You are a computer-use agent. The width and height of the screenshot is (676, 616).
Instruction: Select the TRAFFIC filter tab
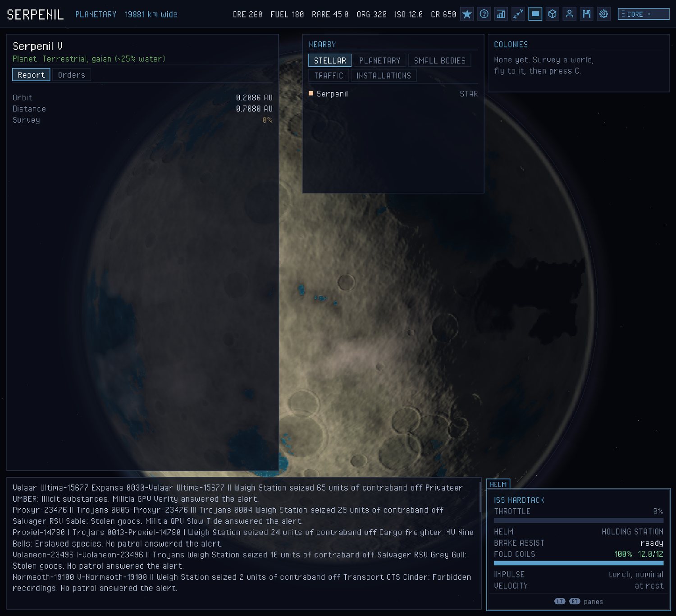tap(329, 76)
